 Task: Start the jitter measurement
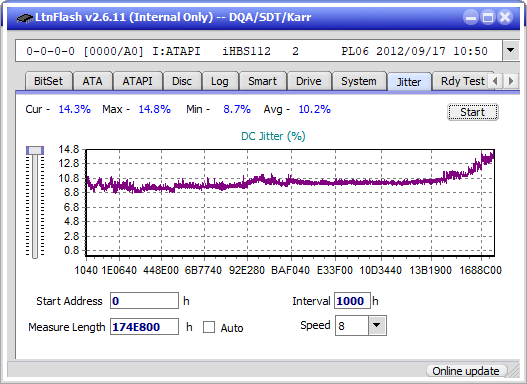[473, 112]
